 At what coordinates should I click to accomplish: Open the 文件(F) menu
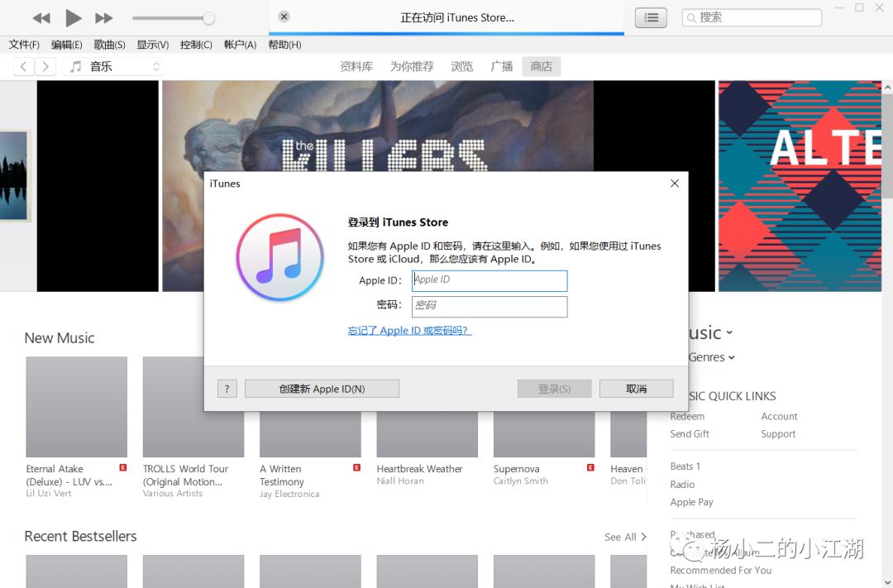tap(24, 45)
